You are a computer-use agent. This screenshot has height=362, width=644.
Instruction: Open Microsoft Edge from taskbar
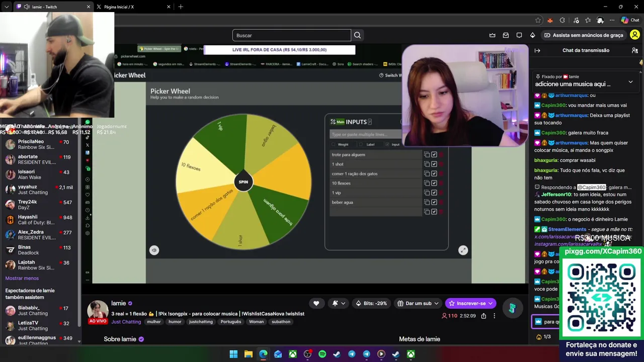(263, 354)
